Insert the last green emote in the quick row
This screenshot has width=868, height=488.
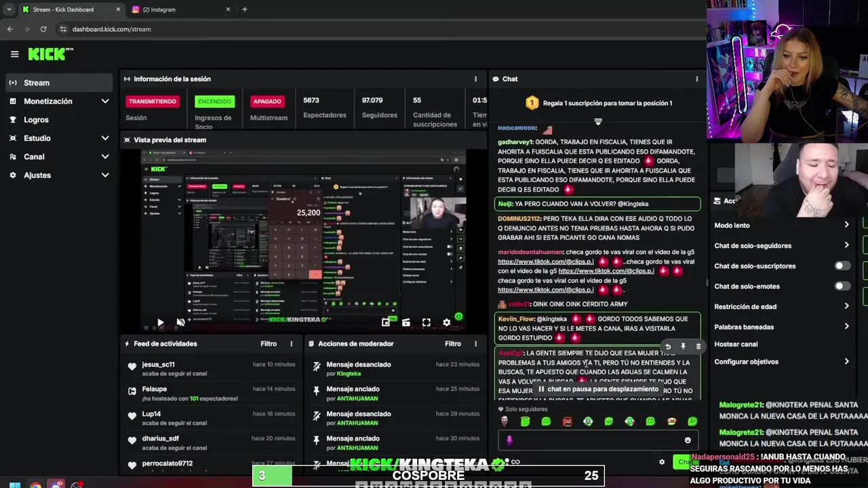(692, 422)
